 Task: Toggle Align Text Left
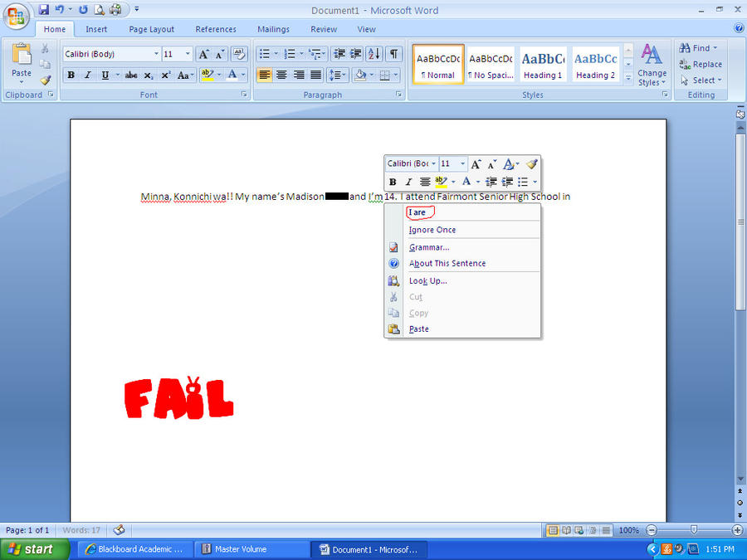pos(265,75)
